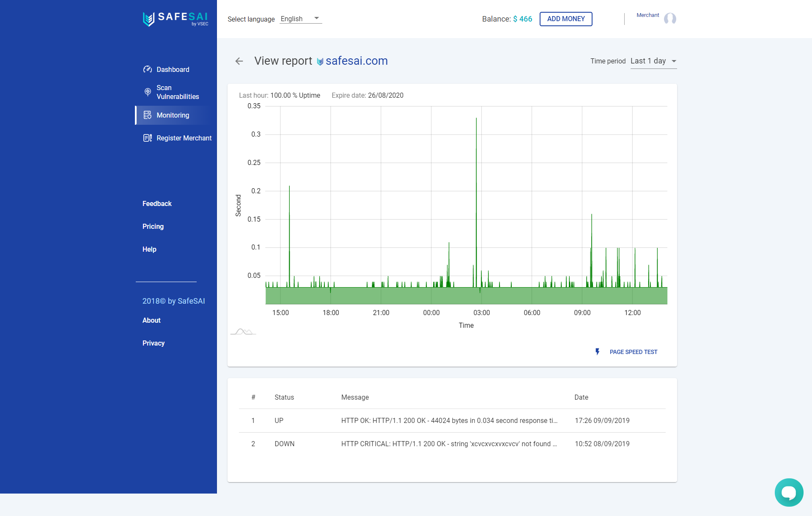Open Scan Vulnerabilities via its sidebar icon
The image size is (812, 516).
(x=147, y=92)
